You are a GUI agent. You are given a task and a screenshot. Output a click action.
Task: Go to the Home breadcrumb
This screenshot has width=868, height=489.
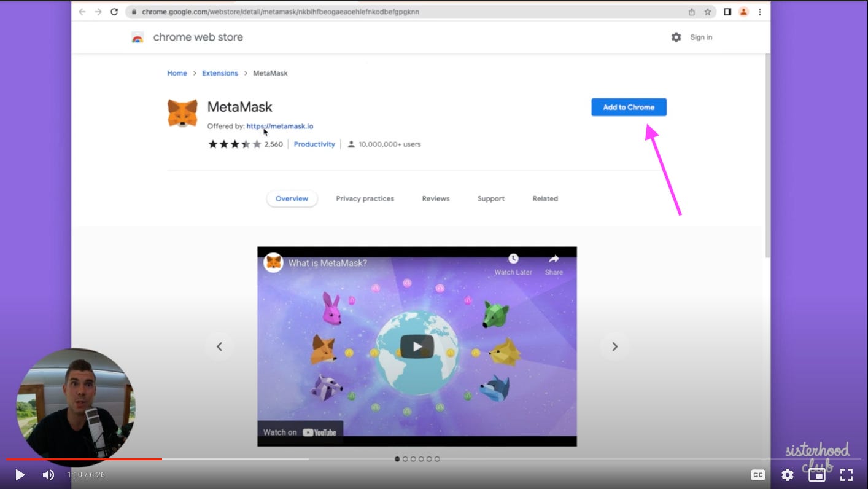[177, 73]
